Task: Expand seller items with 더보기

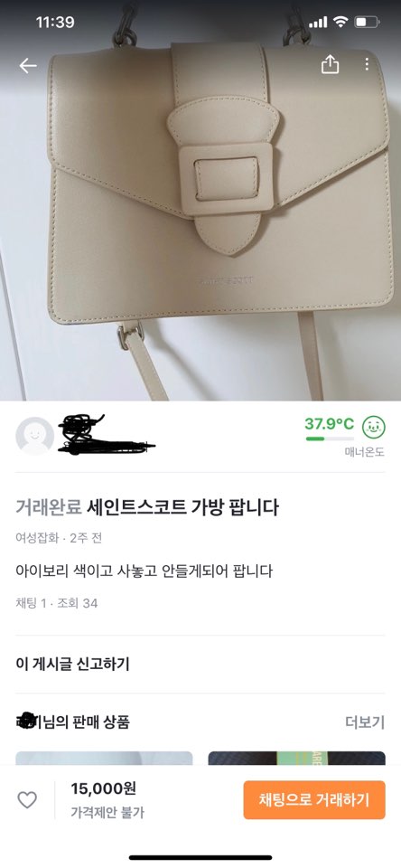Action: pyautogui.click(x=365, y=722)
